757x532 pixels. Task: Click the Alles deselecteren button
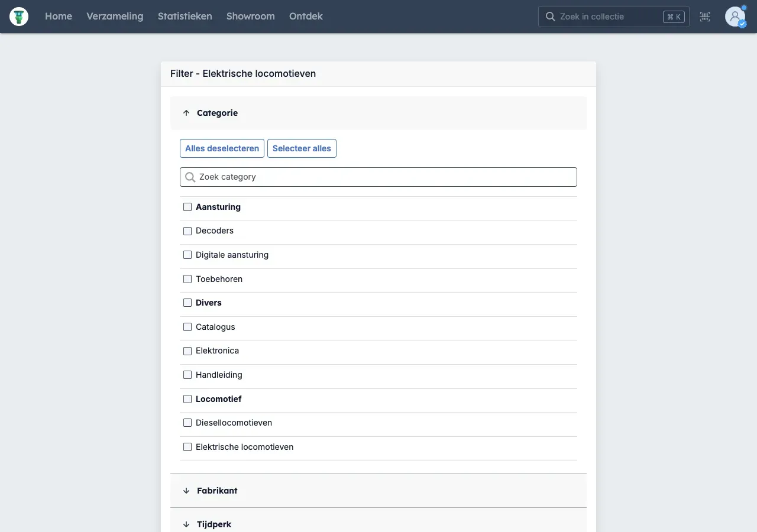[222, 148]
